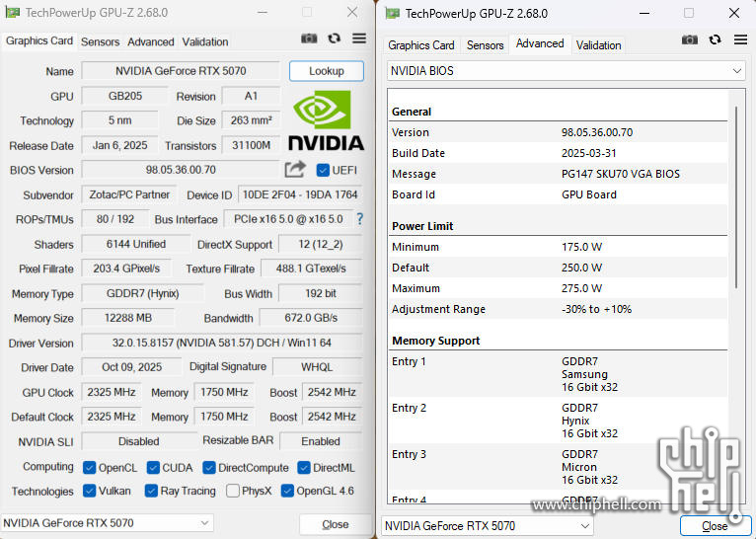This screenshot has width=756, height=539.
Task: Click the refresh icon in right window
Action: [716, 39]
